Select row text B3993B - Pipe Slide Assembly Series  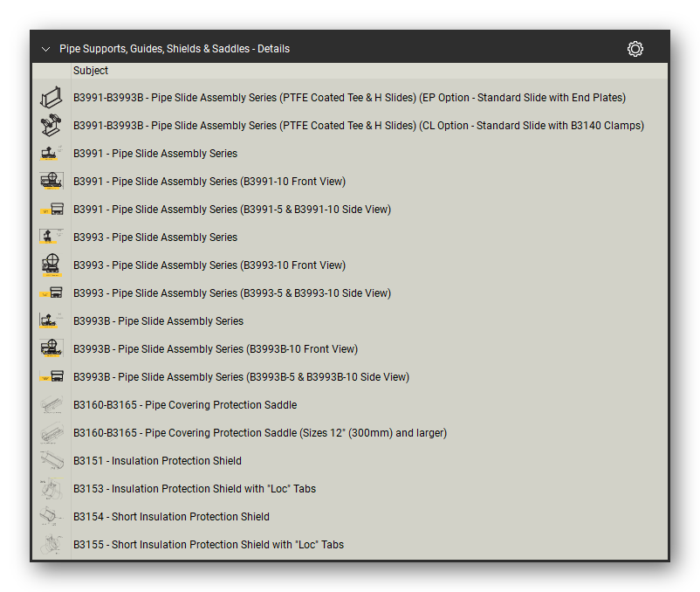click(159, 321)
